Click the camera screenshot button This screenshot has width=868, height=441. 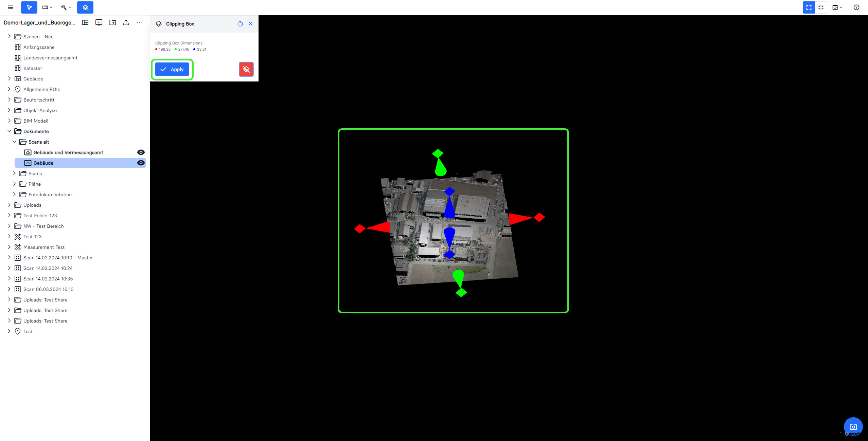(853, 427)
